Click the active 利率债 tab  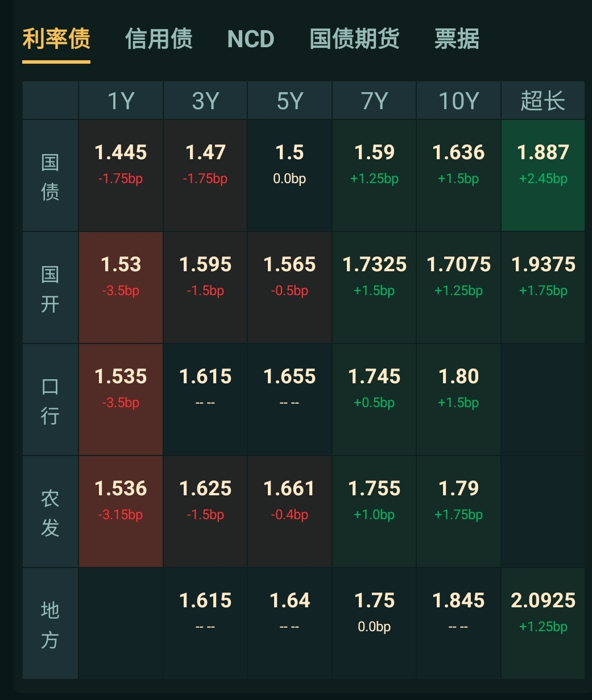tap(56, 39)
